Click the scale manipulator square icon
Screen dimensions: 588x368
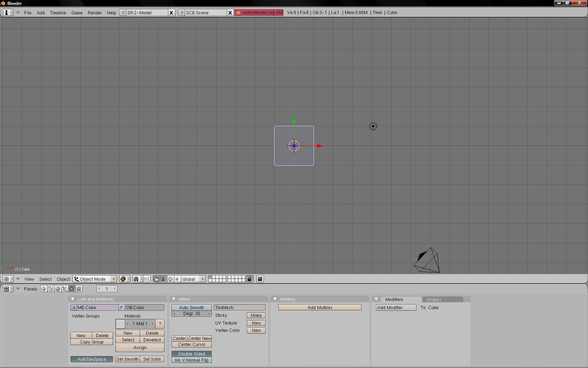[x=177, y=279]
